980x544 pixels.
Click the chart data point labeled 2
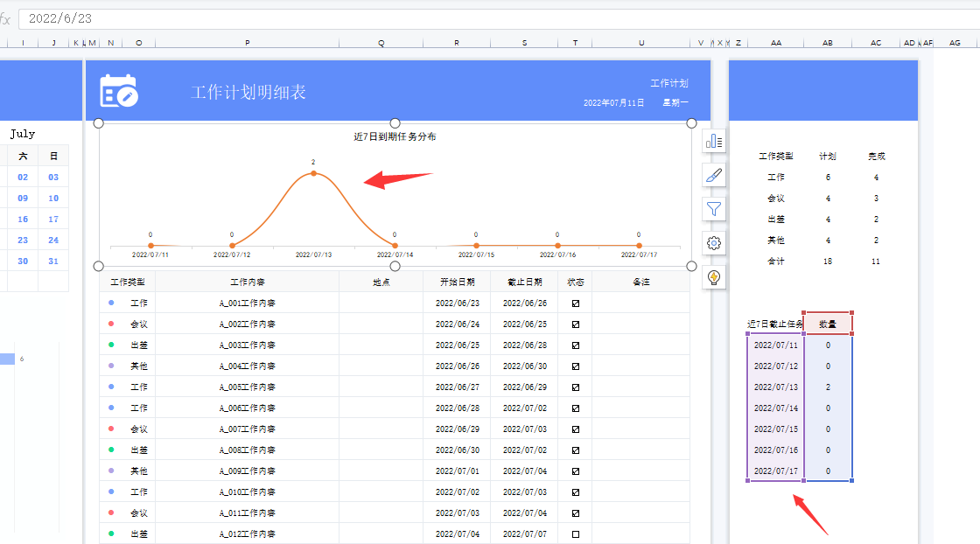pos(314,173)
